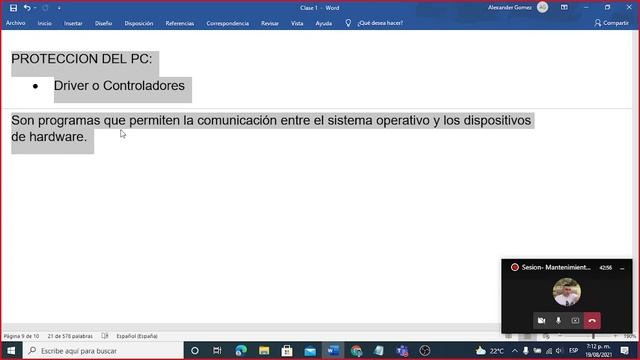Open the notification Action Center

coord(624,351)
